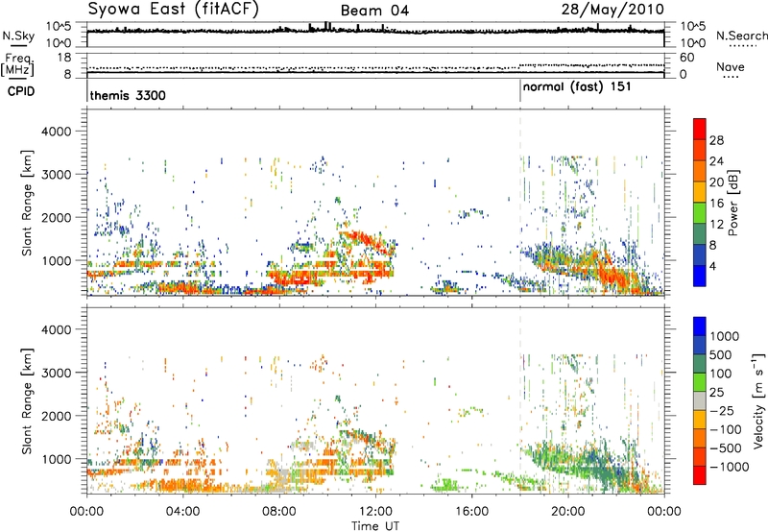Click the 00:00 label ending the time axis

pos(664,512)
